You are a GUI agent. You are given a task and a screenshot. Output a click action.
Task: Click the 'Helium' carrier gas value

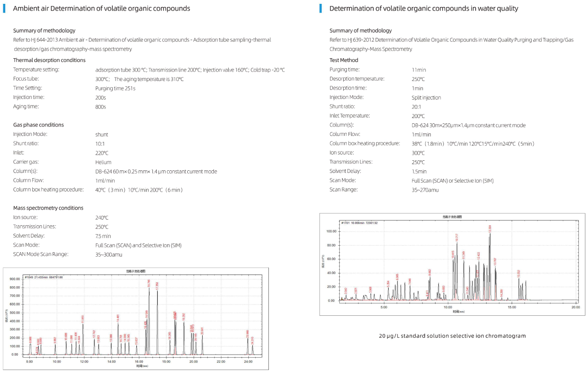104,162
